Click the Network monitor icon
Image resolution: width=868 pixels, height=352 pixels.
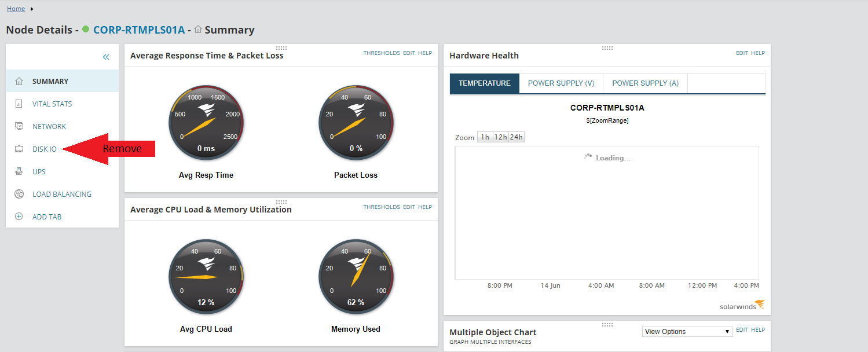click(19, 126)
